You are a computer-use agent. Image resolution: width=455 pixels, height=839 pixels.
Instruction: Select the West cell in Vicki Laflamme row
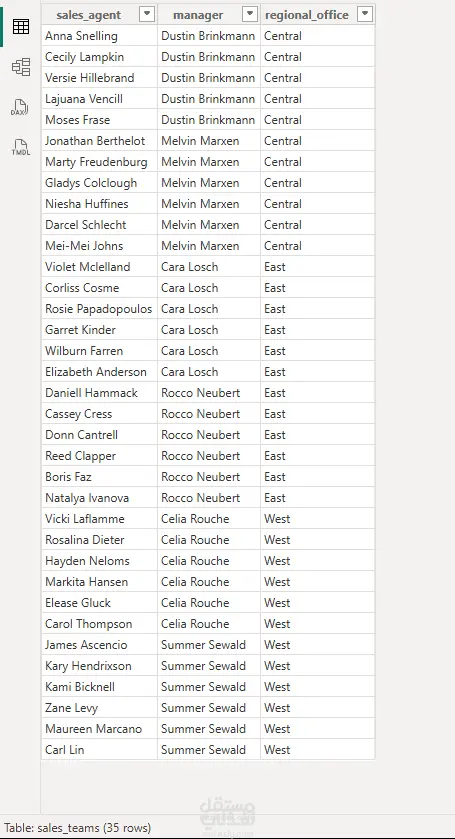click(x=318, y=518)
